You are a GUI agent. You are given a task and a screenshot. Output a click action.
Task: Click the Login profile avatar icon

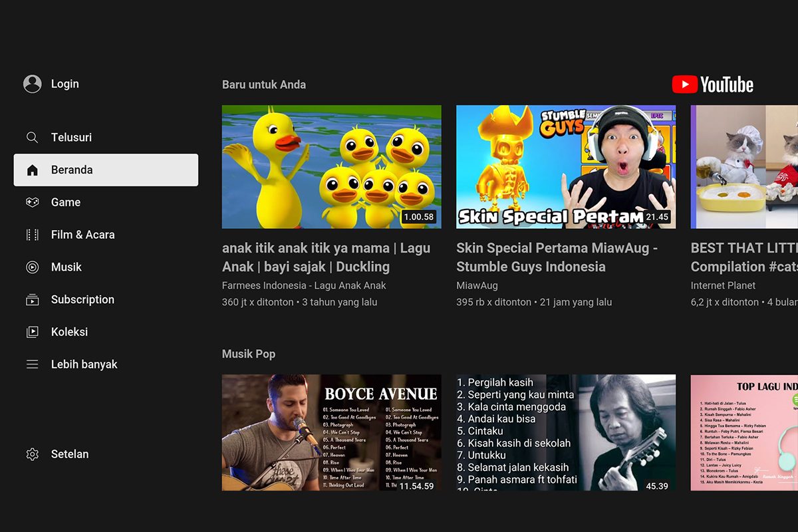click(32, 84)
